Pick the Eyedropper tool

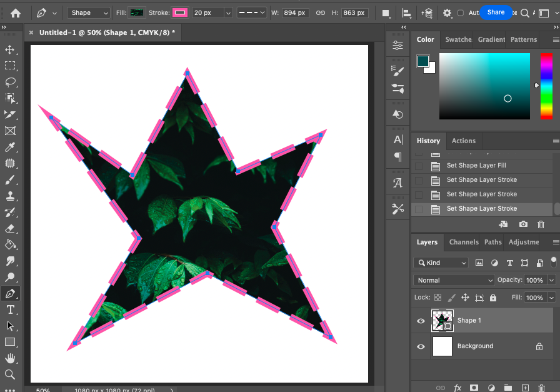[x=10, y=147]
